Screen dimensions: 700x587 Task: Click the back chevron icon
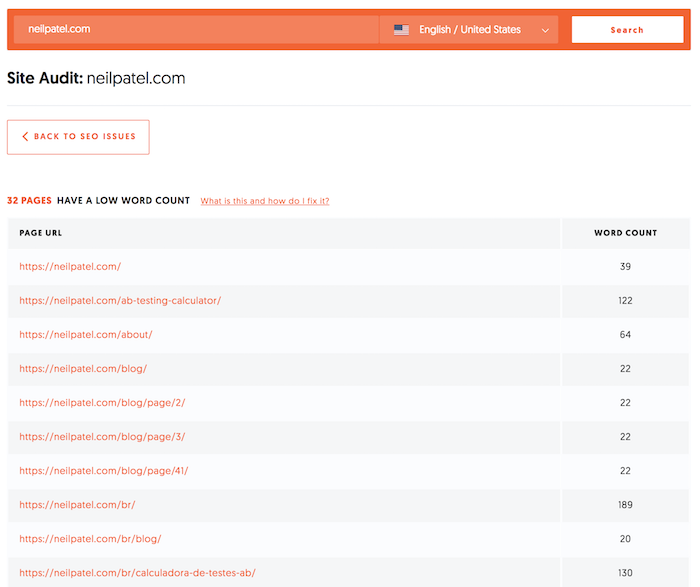click(x=25, y=136)
